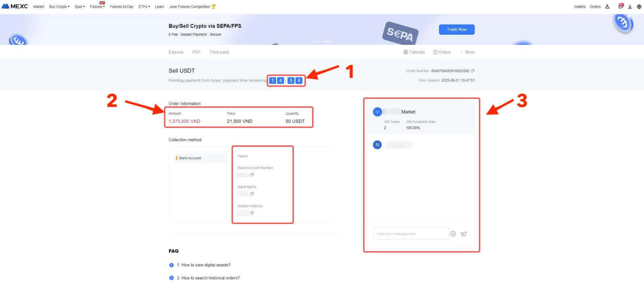The height and width of the screenshot is (285, 644).
Task: Open Wallets from top bar
Action: (x=580, y=7)
